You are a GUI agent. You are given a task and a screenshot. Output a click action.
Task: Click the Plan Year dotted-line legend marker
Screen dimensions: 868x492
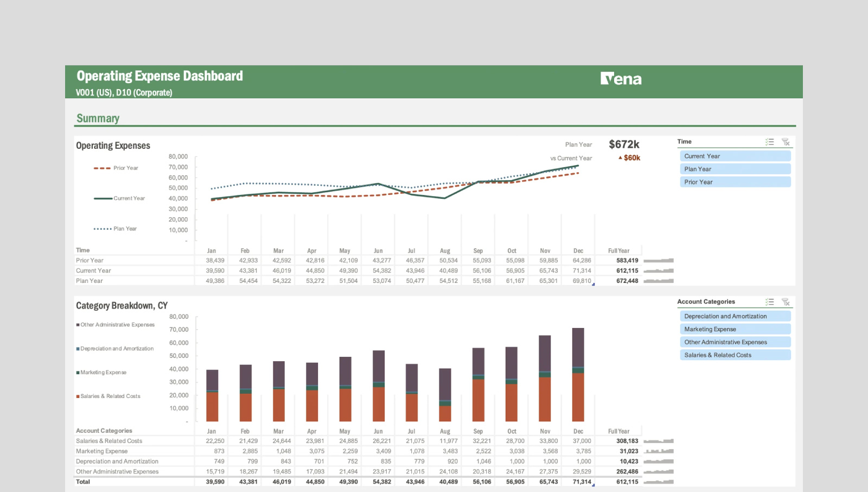pyautogui.click(x=103, y=229)
